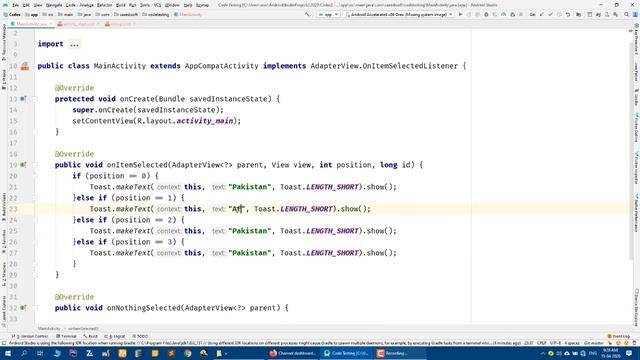Collapse the onItemSelected method fold marker
This screenshot has height=360, width=640.
coord(36,165)
